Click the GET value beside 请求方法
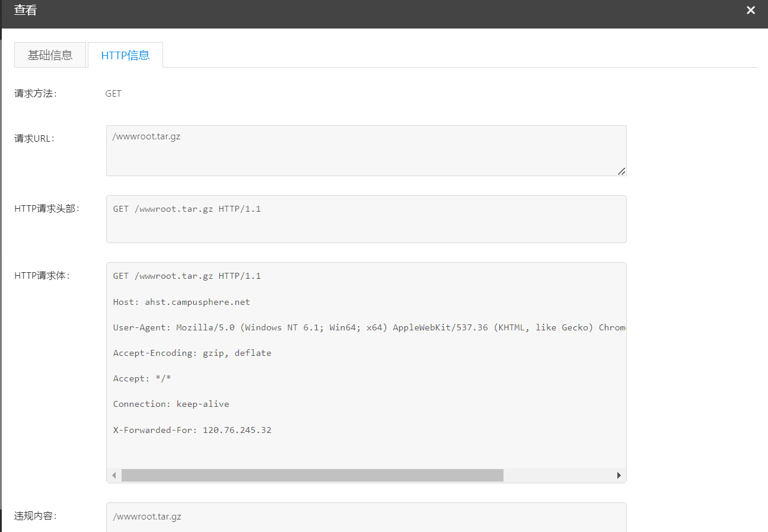768x532 pixels. [x=113, y=94]
